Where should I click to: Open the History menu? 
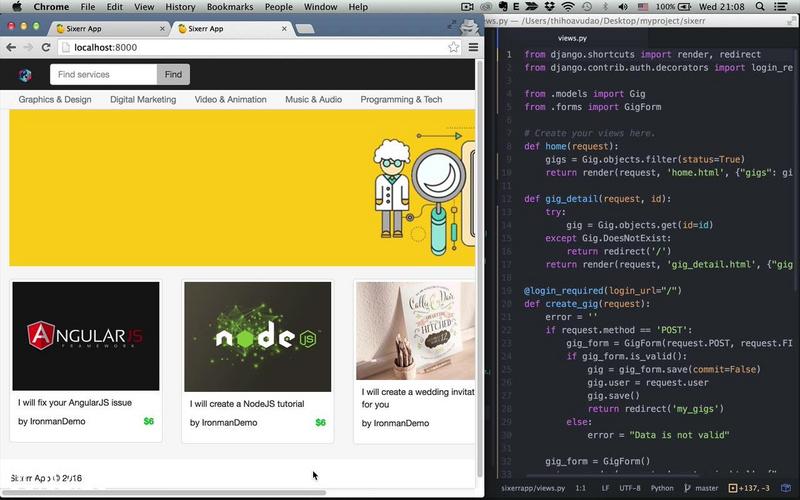pyautogui.click(x=180, y=7)
